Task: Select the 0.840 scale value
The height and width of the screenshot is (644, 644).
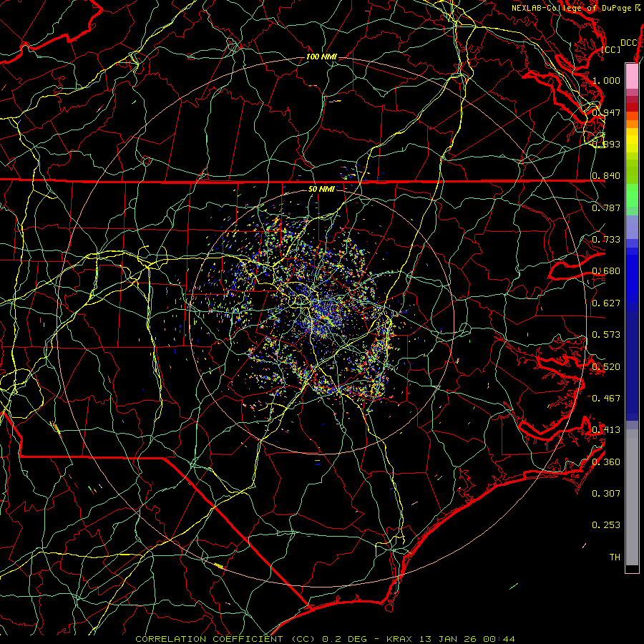Action: pyautogui.click(x=606, y=176)
